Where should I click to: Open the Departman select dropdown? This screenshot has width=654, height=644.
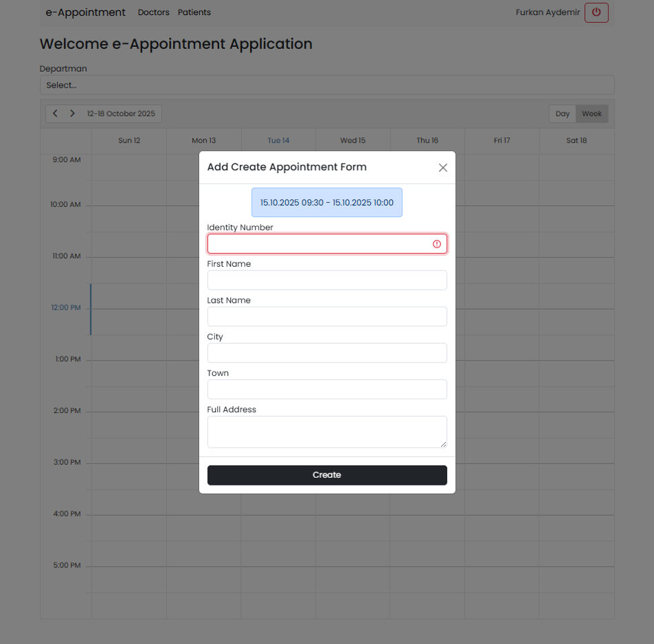click(x=327, y=85)
